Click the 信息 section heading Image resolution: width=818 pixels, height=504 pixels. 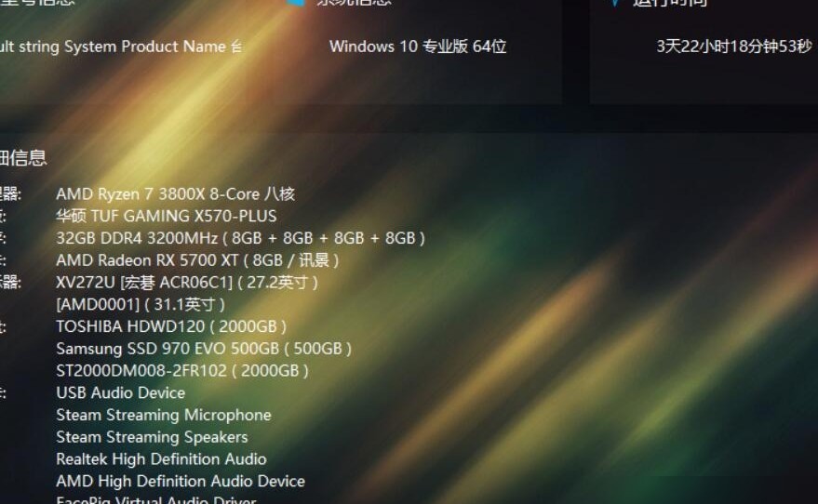(x=23, y=157)
